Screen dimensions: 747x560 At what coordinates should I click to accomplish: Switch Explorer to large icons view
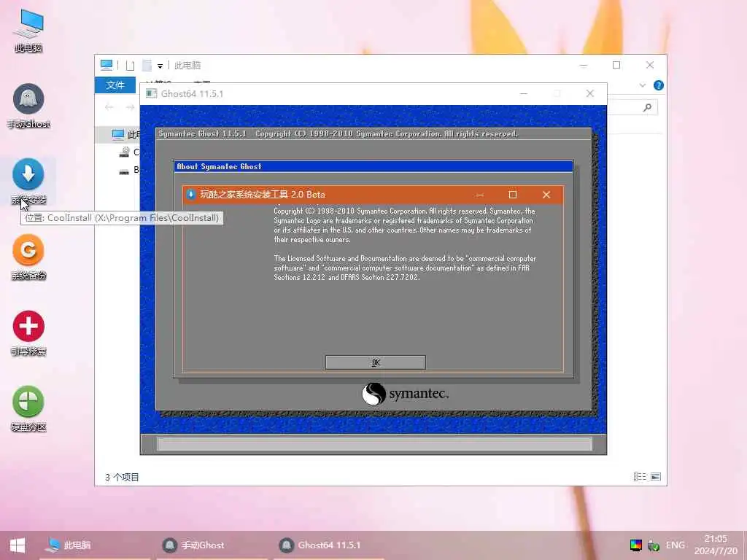point(656,477)
